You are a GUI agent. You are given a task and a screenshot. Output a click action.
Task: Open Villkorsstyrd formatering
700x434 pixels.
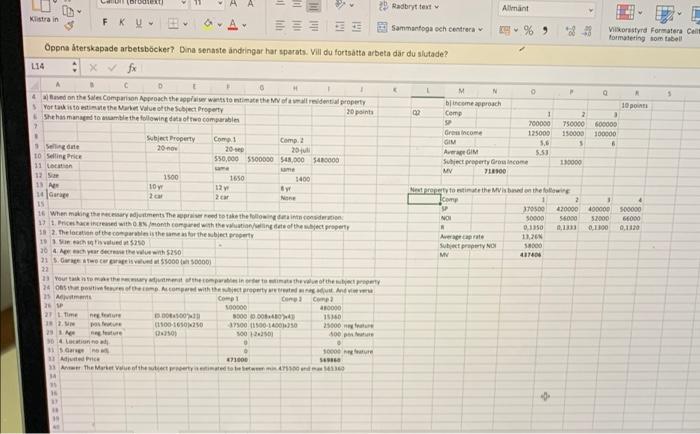pos(627,21)
